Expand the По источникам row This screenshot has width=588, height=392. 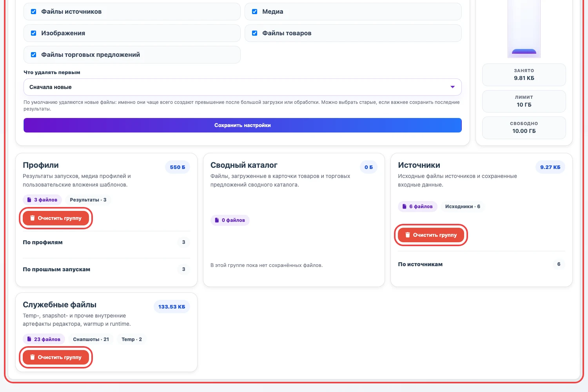pos(481,264)
